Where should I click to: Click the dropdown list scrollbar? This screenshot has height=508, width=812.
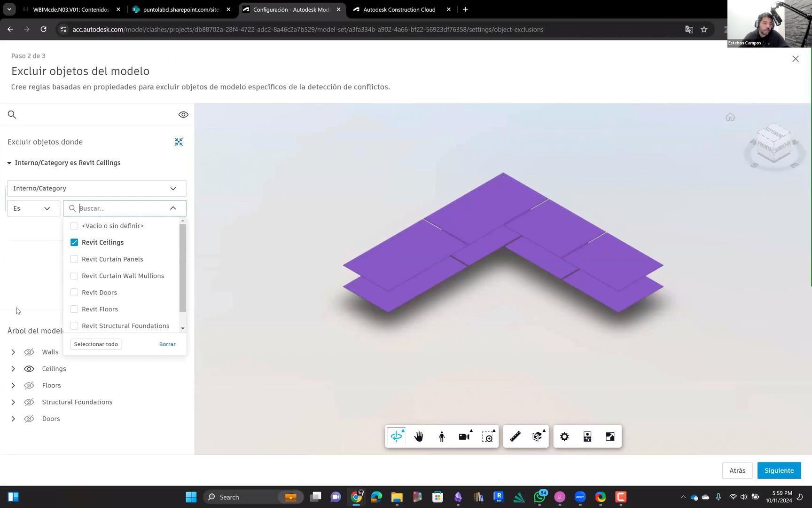tap(183, 268)
